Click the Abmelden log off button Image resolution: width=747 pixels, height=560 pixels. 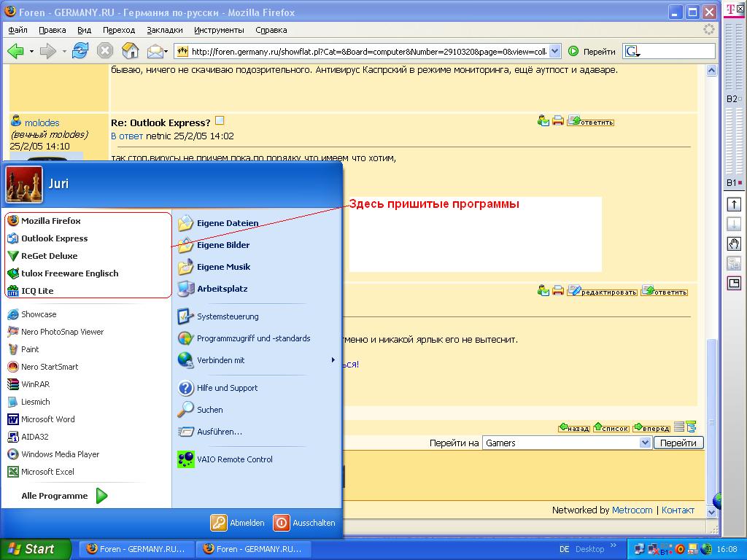[x=238, y=523]
